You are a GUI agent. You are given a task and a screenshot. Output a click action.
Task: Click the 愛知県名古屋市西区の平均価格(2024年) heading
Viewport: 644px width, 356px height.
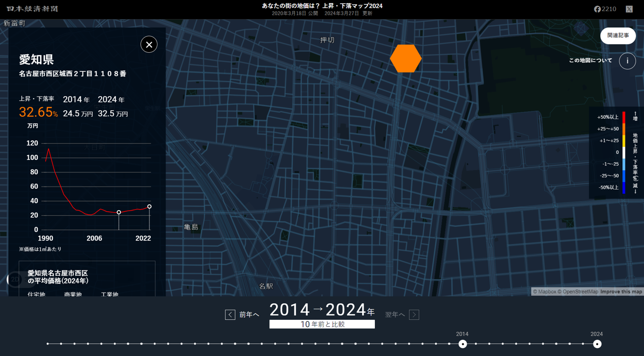coord(58,277)
